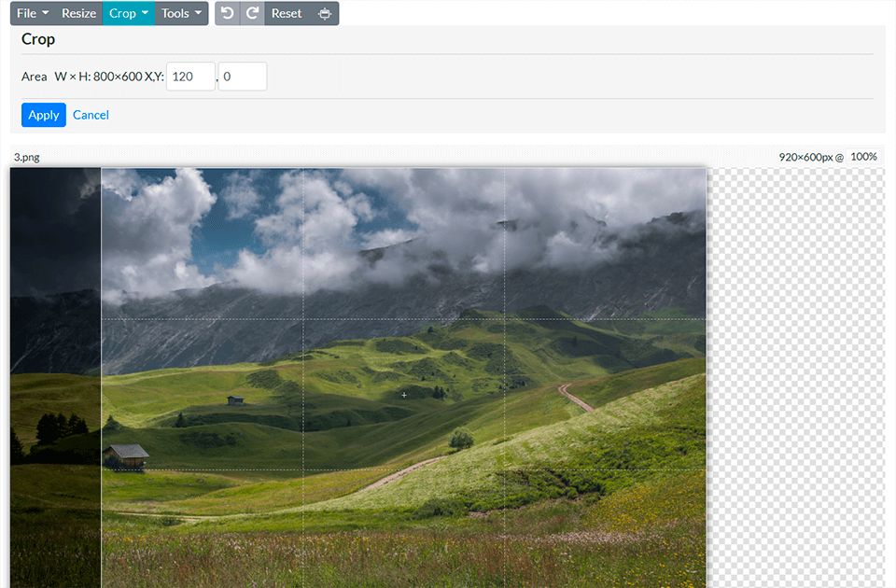Undo the last action
Image resolution: width=896 pixels, height=588 pixels.
coord(228,13)
